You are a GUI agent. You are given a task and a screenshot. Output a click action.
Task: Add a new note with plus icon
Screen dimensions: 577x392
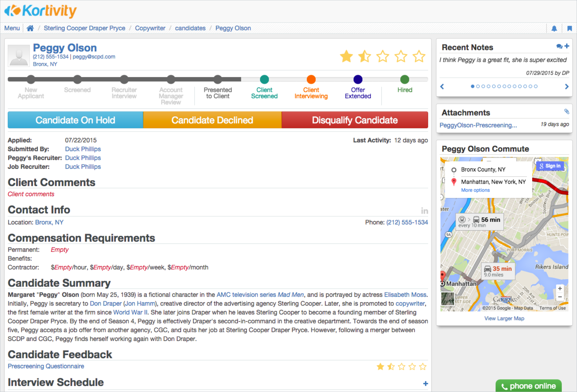coord(567,46)
